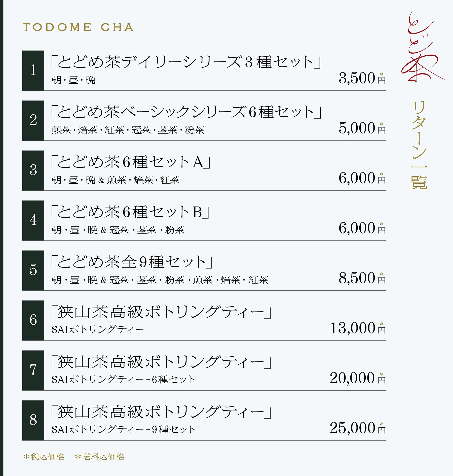Click the number 8 badge
The image size is (453, 476).
33,420
